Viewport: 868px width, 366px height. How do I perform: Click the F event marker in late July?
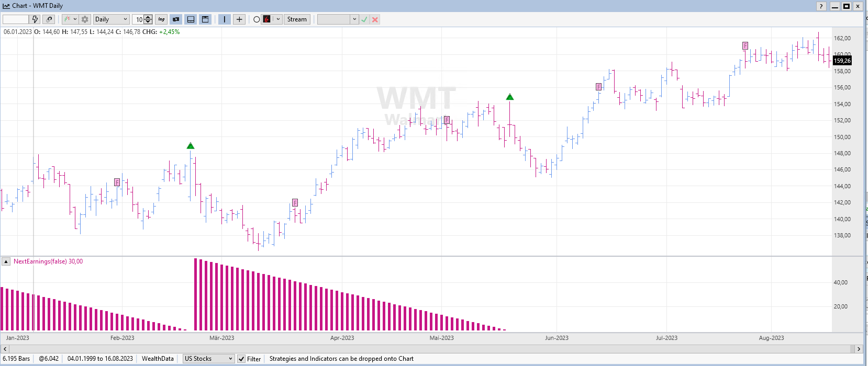[x=745, y=45]
